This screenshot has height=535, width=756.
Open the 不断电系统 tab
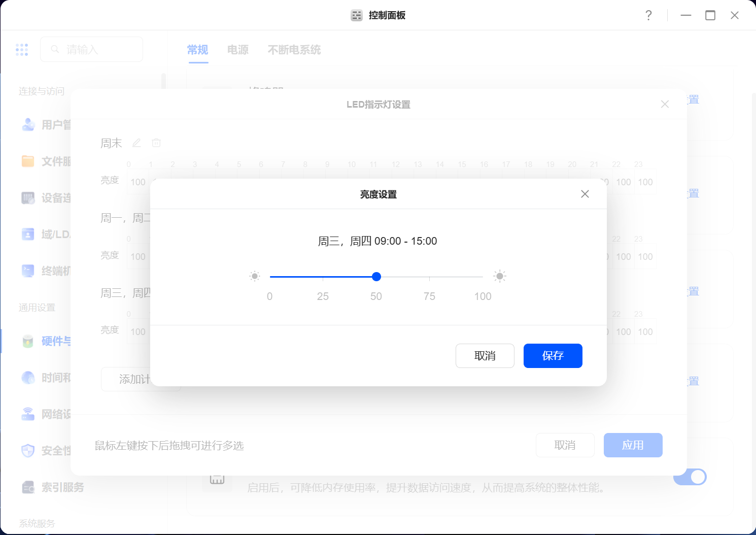click(x=294, y=50)
